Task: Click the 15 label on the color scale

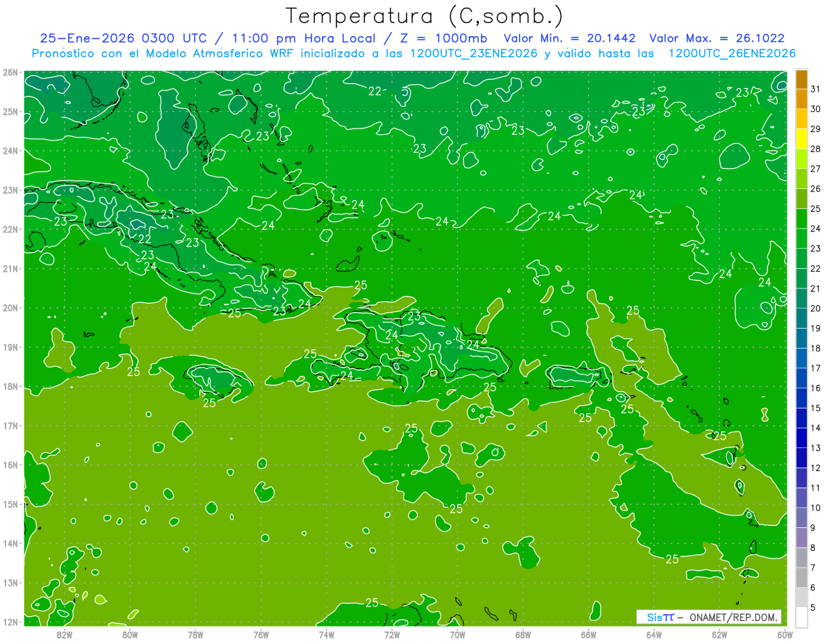Action: [815, 408]
